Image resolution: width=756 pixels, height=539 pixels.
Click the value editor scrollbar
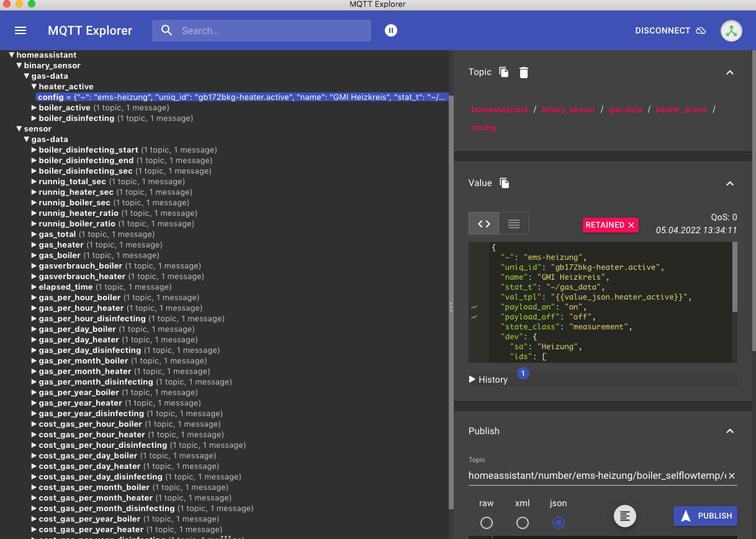click(x=735, y=277)
